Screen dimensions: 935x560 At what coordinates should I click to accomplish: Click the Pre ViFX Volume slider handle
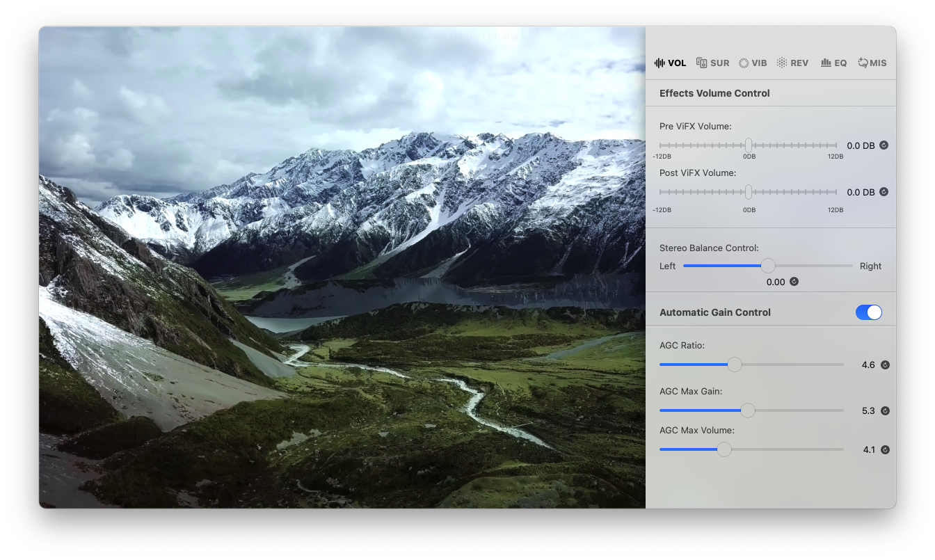click(749, 145)
